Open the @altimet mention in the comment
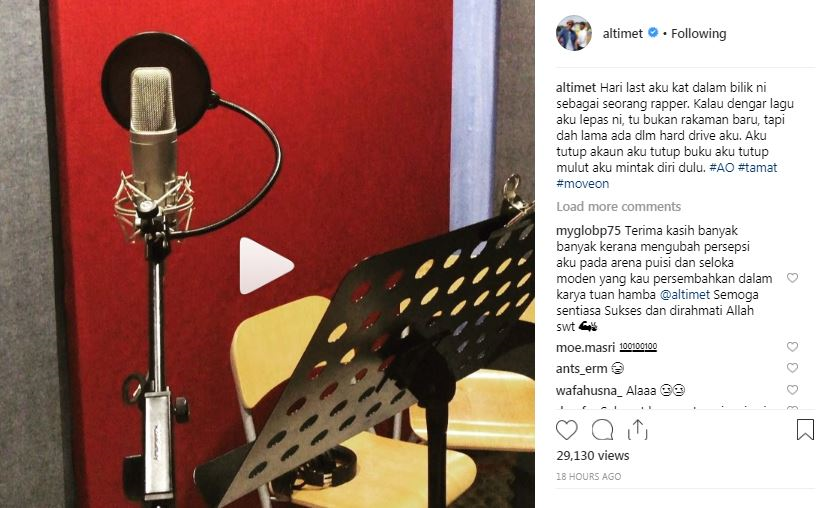This screenshot has height=508, width=820. pyautogui.click(x=685, y=295)
